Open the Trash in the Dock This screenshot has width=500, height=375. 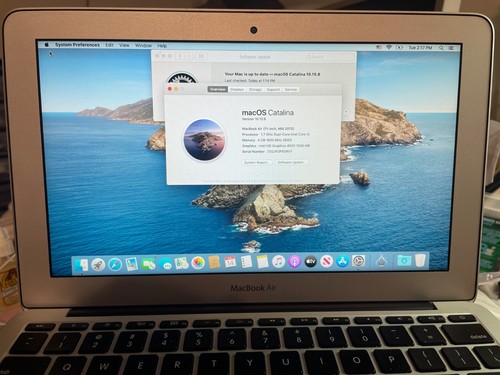(x=420, y=260)
